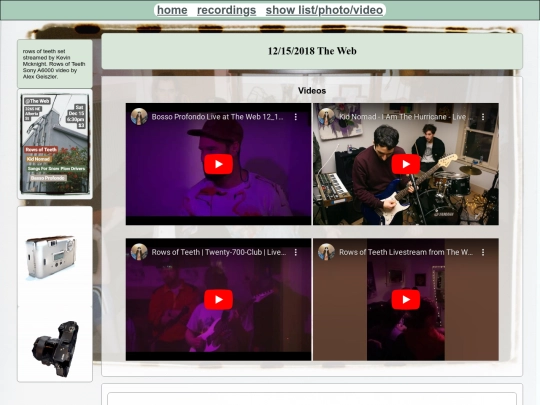Viewport: 540px width, 405px height.
Task: Play the Bosso Profondo Live video
Action: (x=218, y=164)
